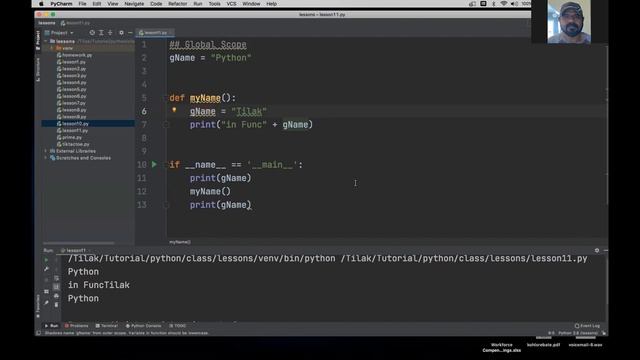Click the lessons breadcrumb in navigation bar
This screenshot has height=360, width=640.
(47, 23)
